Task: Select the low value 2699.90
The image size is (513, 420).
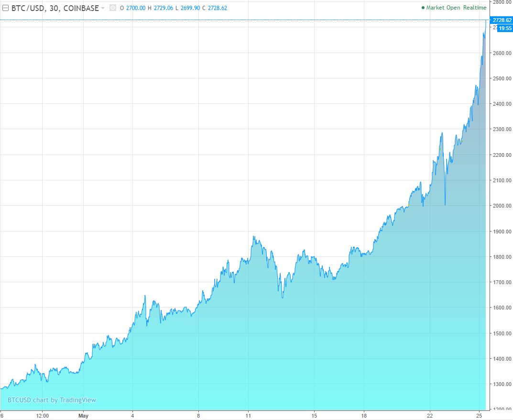Action: (190, 8)
